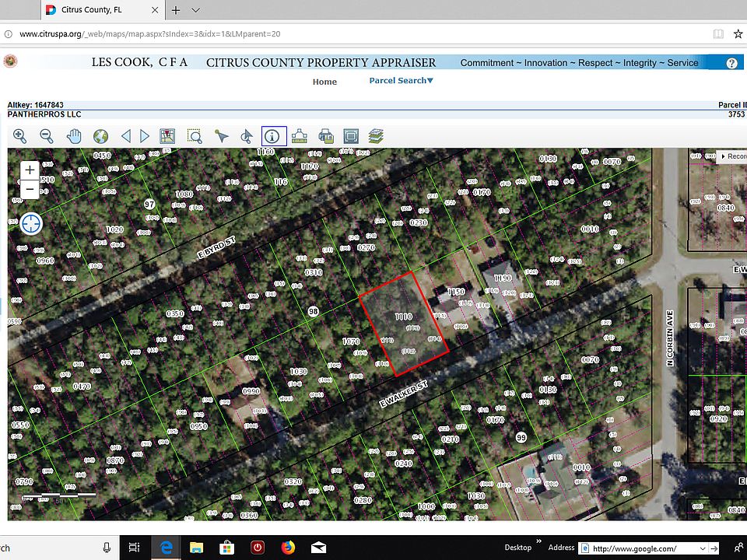Click parcel label 1070 on map
Screen dimensions: 747x560
tap(351, 341)
